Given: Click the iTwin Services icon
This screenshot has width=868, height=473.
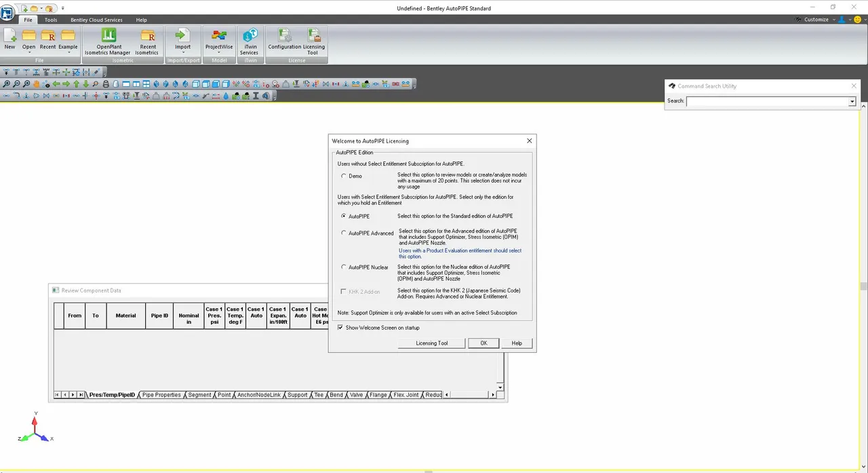Looking at the screenshot, I should coord(249,41).
